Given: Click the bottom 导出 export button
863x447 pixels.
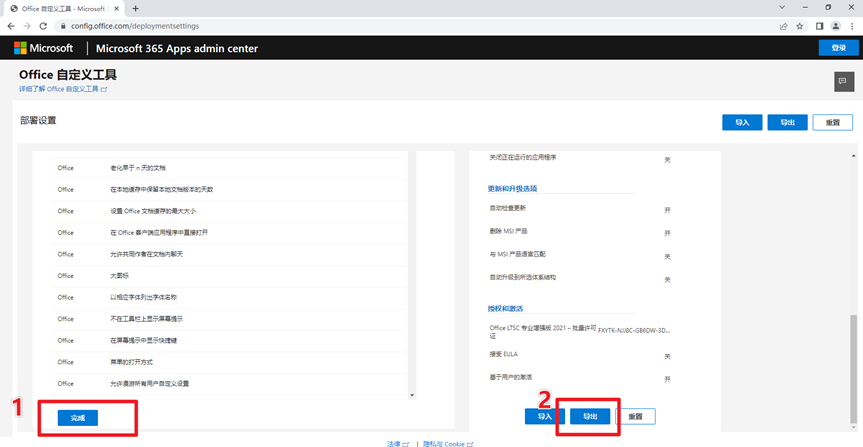Looking at the screenshot, I should 590,415.
